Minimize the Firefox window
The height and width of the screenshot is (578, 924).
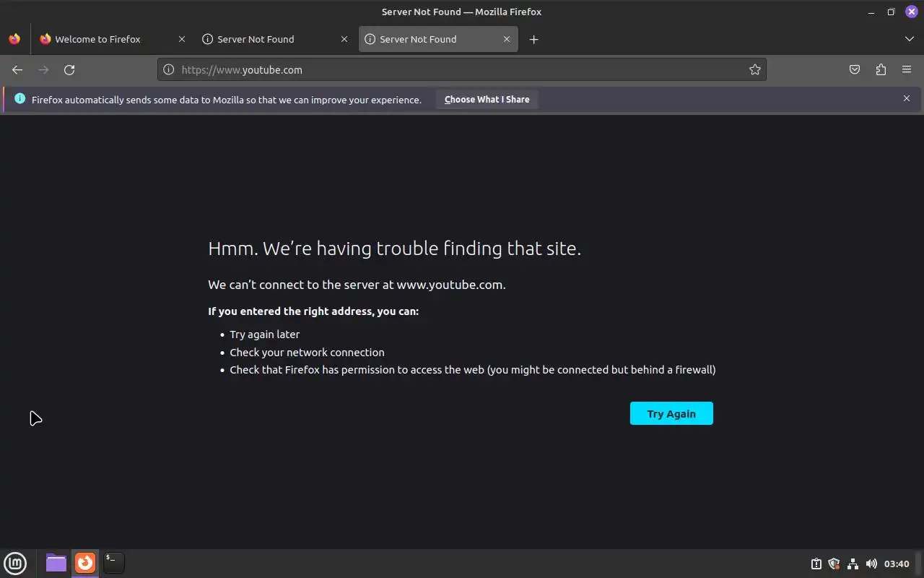[871, 12]
